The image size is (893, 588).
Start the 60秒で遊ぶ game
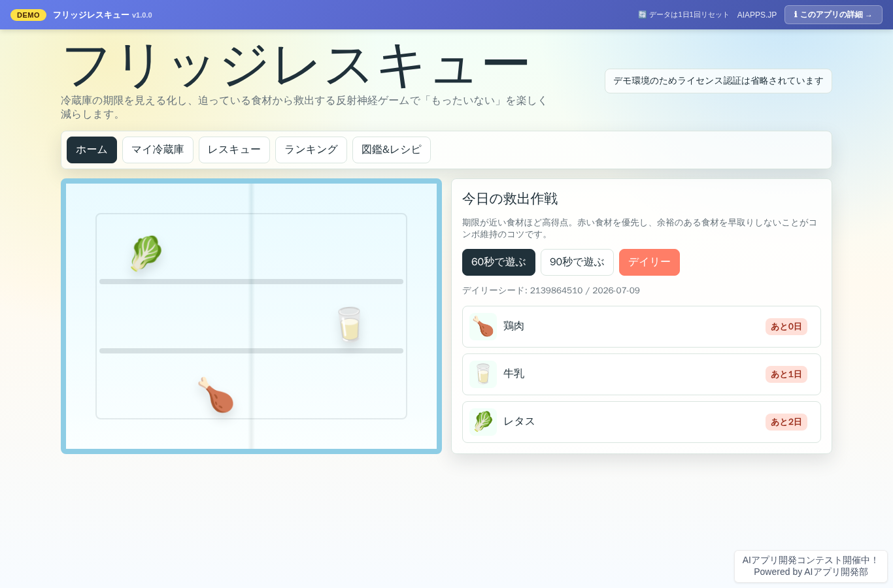click(x=499, y=262)
